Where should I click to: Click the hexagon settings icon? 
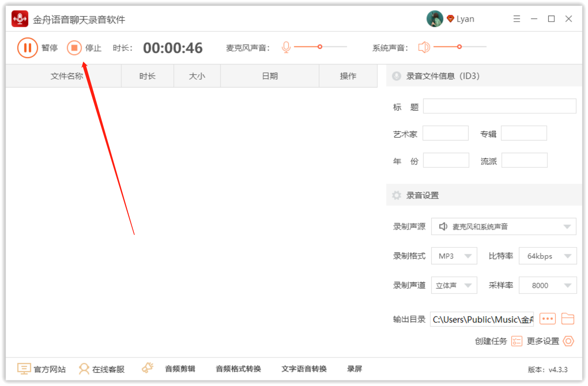coord(569,341)
